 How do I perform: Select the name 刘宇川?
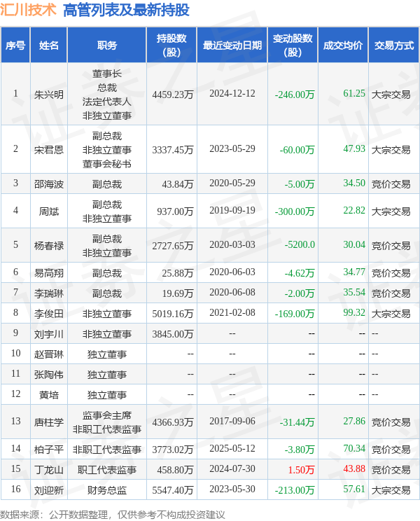click(x=49, y=334)
